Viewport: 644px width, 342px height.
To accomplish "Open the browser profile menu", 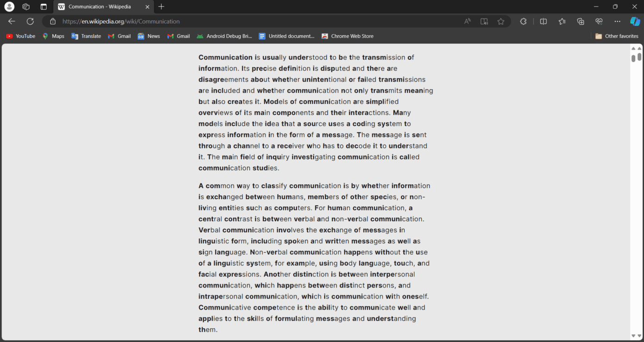I will (9, 6).
